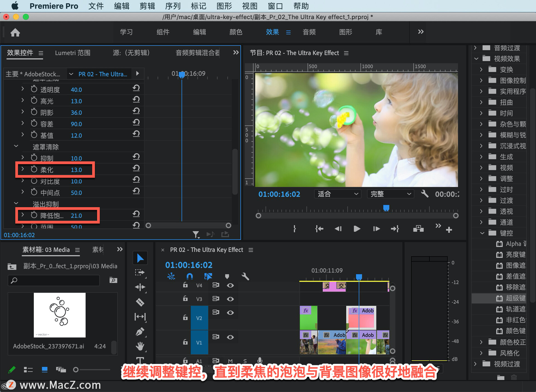Select the Track Select Forward tool
Image resolution: width=536 pixels, height=392 pixels.
click(140, 273)
